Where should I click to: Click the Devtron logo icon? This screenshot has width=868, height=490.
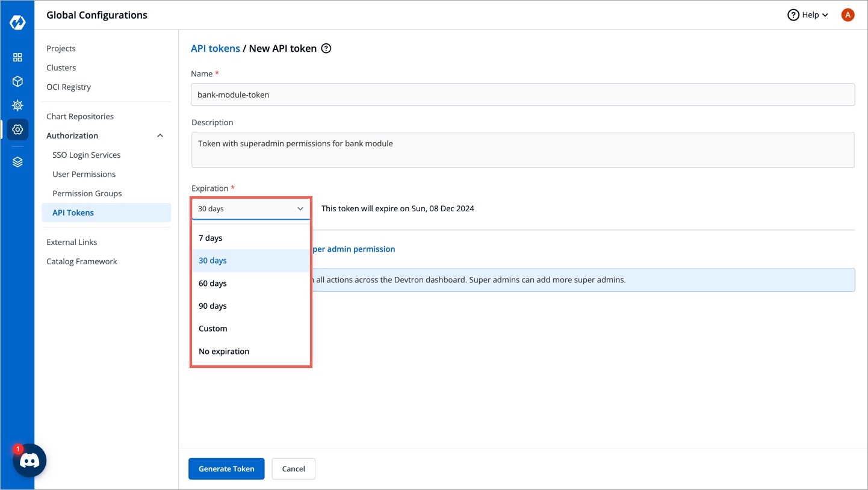(17, 23)
